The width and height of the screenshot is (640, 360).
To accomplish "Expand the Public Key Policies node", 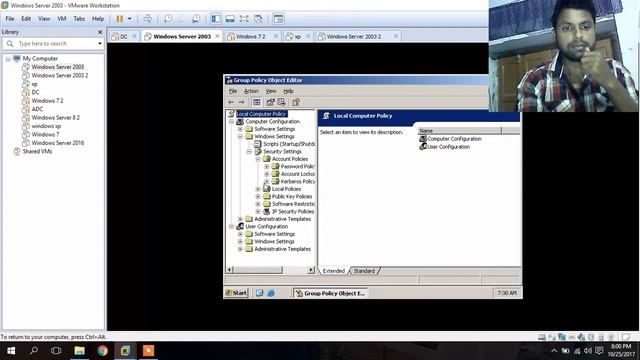I will coord(258,196).
